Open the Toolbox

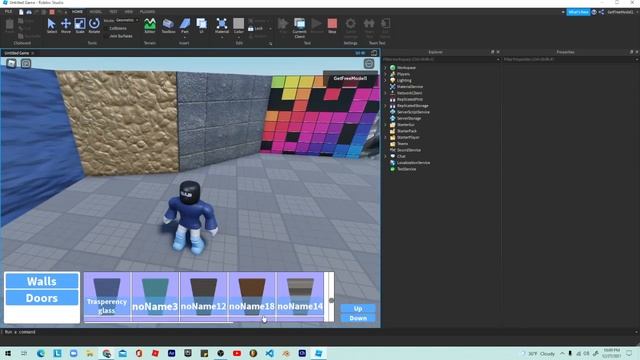168,26
